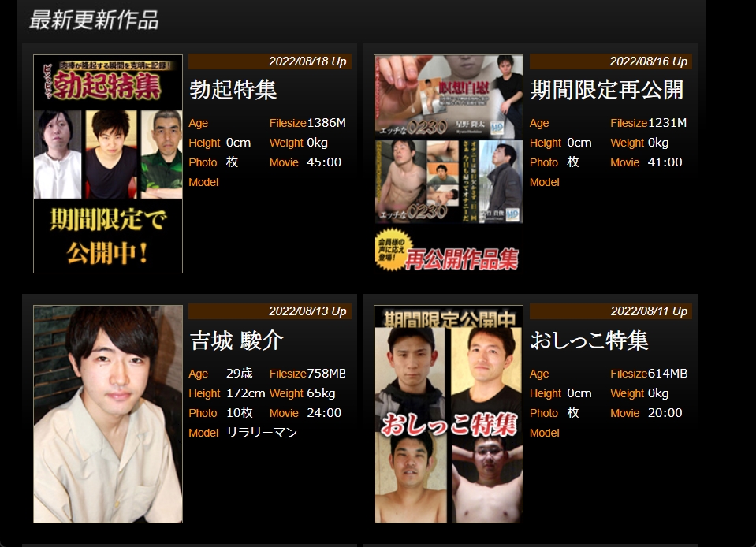756x547 pixels.
Task: Select the 期間限定公開中 cover thumbnail
Action: point(448,414)
